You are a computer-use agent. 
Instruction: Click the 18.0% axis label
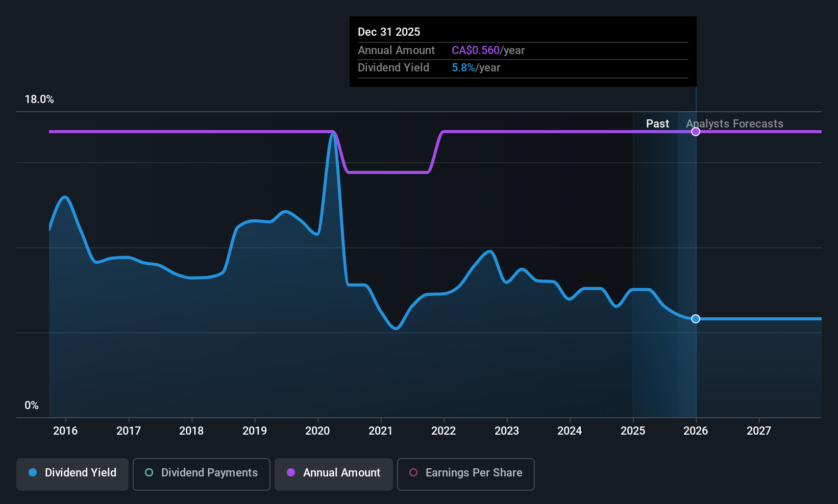tap(39, 99)
